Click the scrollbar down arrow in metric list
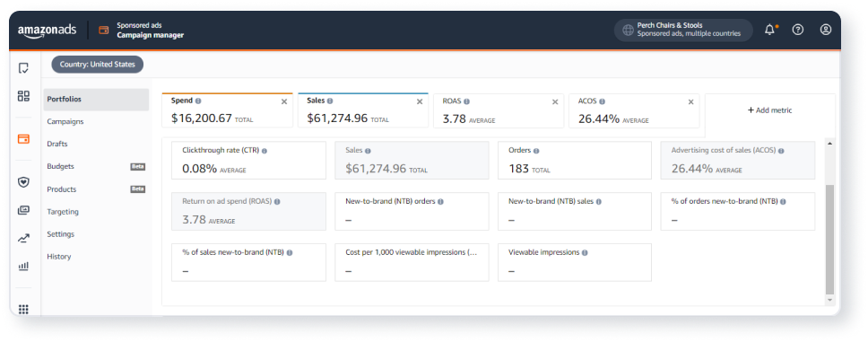The width and height of the screenshot is (868, 342). tap(829, 300)
